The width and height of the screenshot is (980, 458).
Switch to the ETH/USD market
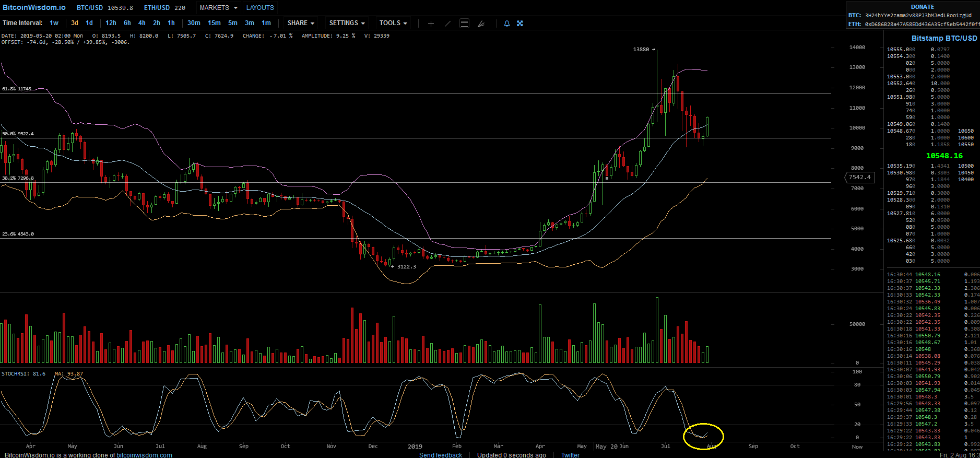point(164,8)
